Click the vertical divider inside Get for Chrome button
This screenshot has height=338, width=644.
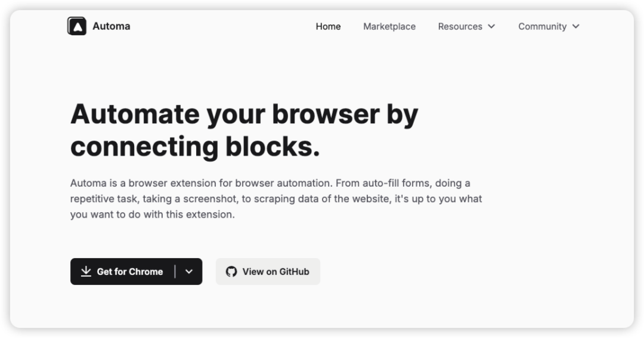pos(175,272)
